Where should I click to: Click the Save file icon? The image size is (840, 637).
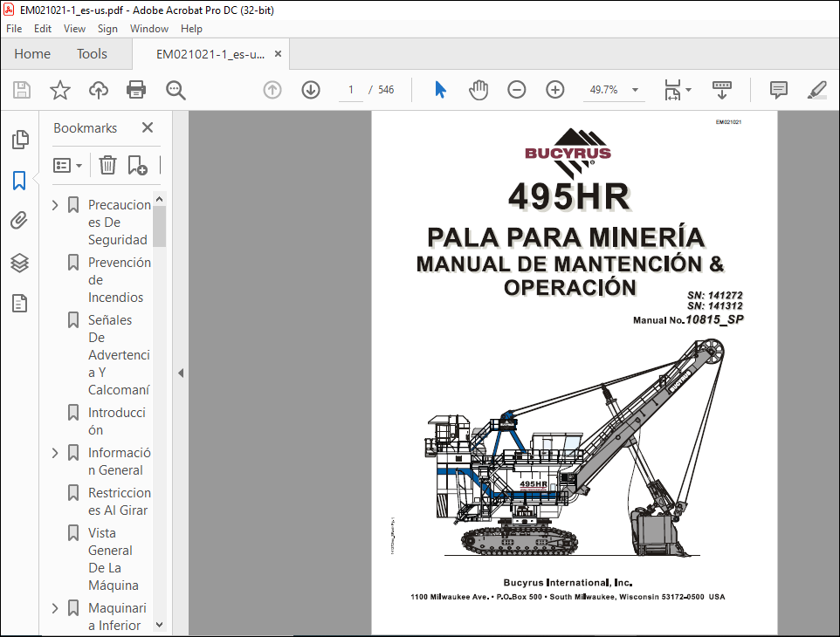pos(22,90)
